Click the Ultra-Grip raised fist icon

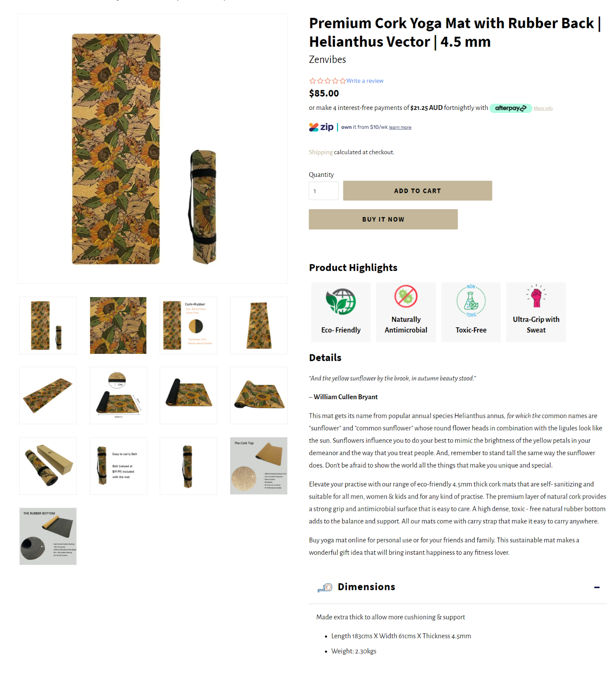(536, 296)
